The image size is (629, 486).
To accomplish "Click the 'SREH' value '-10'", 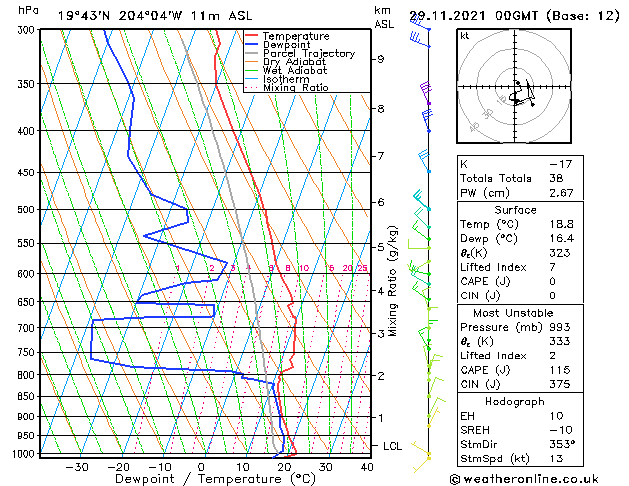I will pos(560,430).
